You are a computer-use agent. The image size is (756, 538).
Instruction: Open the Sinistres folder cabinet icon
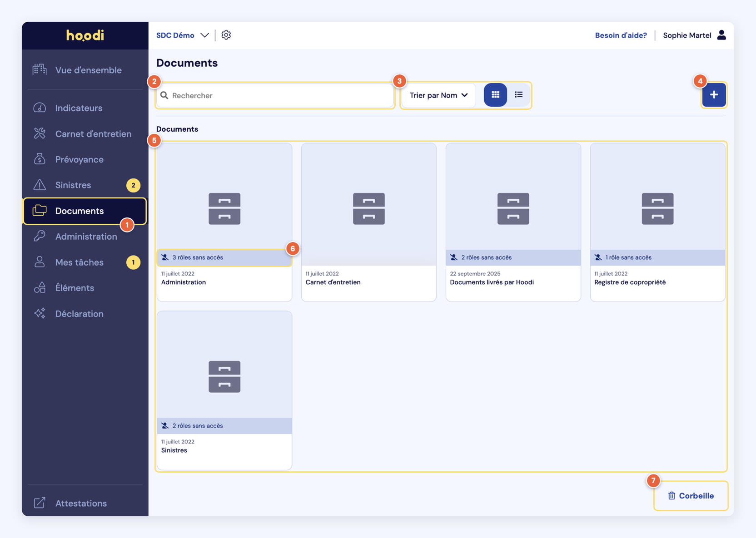coord(224,377)
